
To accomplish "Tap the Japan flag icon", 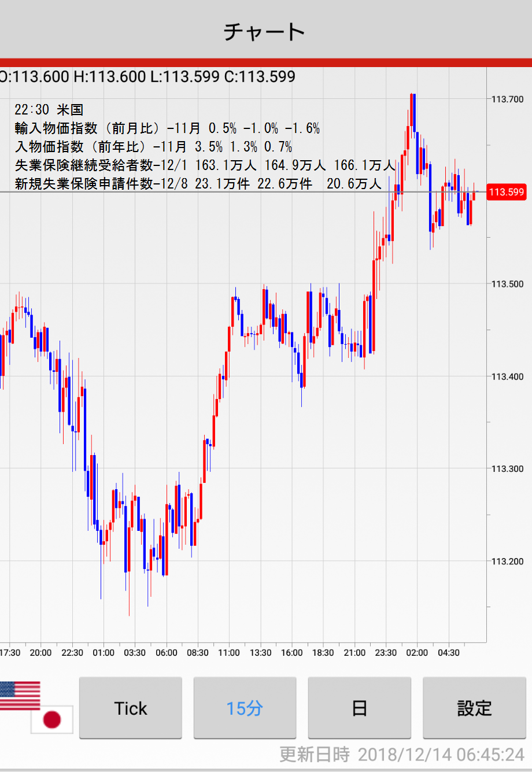I will [52, 719].
